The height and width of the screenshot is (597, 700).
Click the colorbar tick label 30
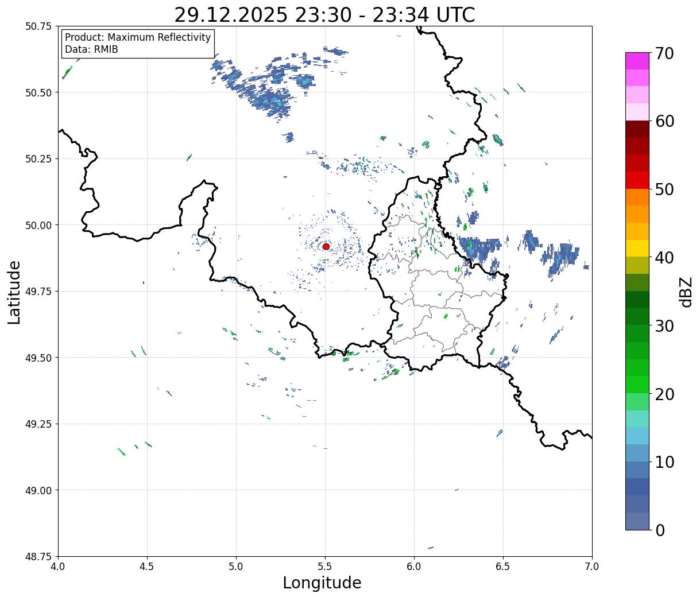point(664,326)
